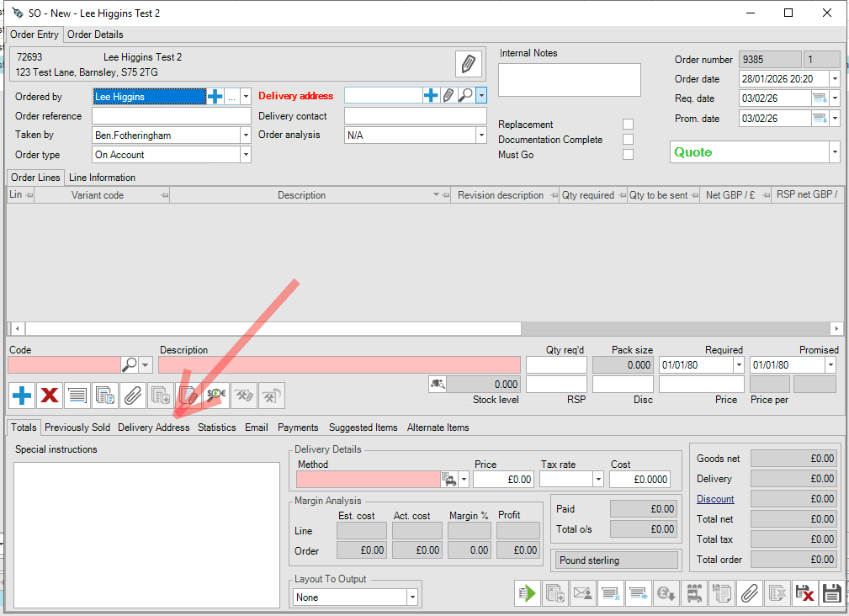
Task: Tick the Must Go checkbox
Action: (628, 154)
